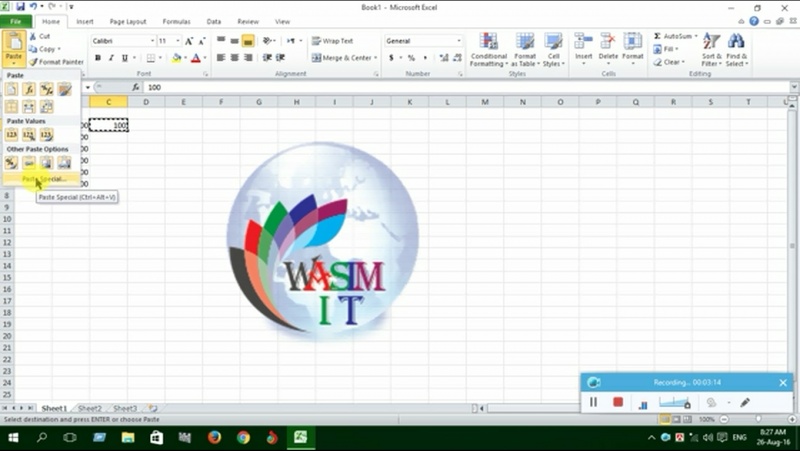Open the Windows Start menu
Screen dimensions: 800x451
[13, 437]
